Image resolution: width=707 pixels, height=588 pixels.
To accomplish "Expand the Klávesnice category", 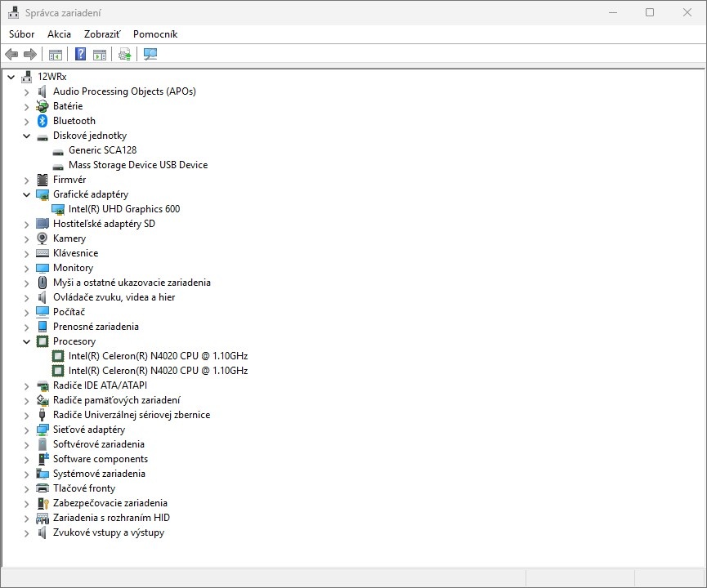I will (27, 253).
